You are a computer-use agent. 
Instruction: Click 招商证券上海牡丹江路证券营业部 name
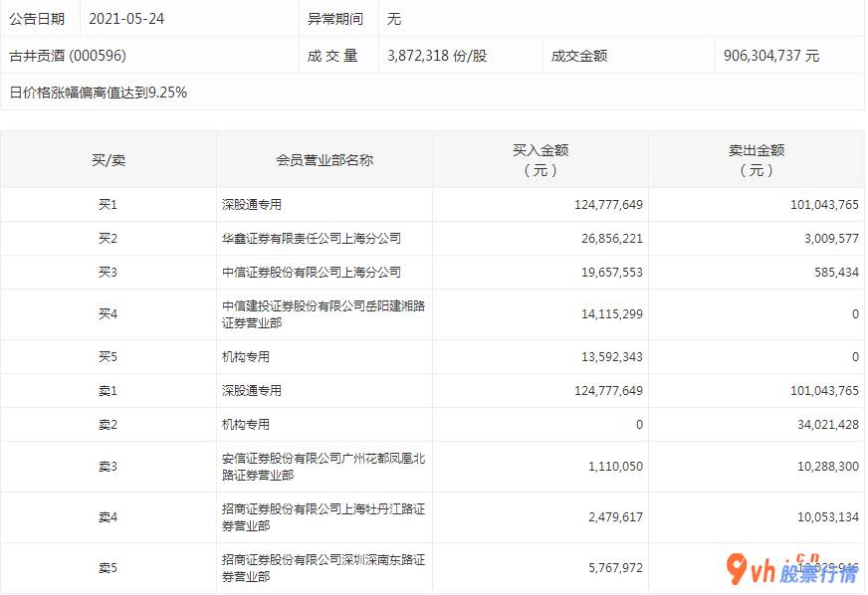tap(324, 517)
